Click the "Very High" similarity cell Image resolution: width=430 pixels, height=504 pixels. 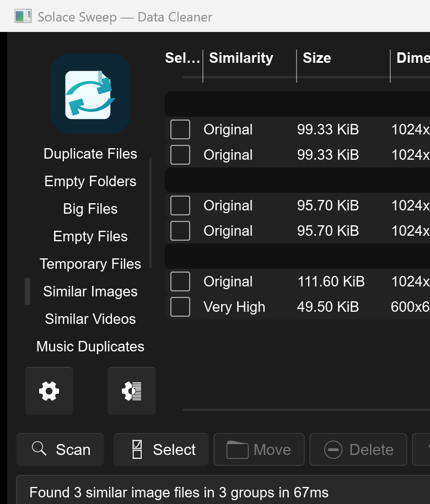coord(234,307)
